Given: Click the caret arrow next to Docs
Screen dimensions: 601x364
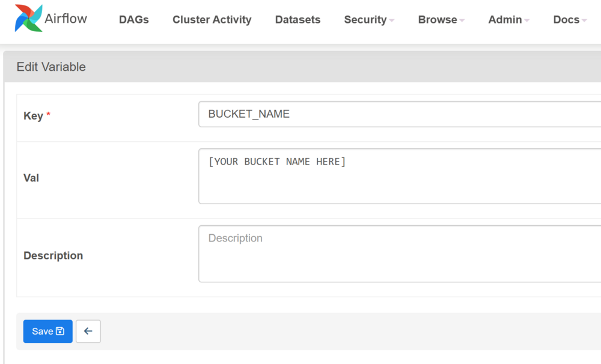Looking at the screenshot, I should click(584, 20).
